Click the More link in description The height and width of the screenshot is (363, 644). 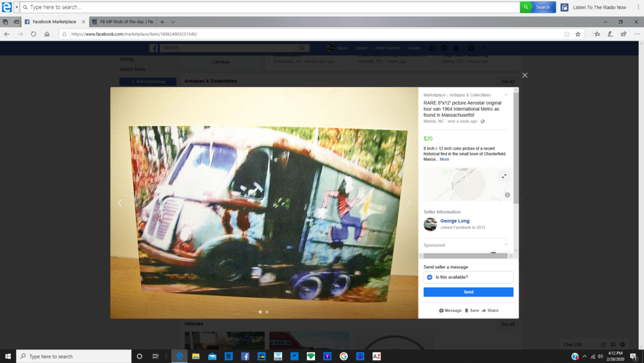(444, 159)
